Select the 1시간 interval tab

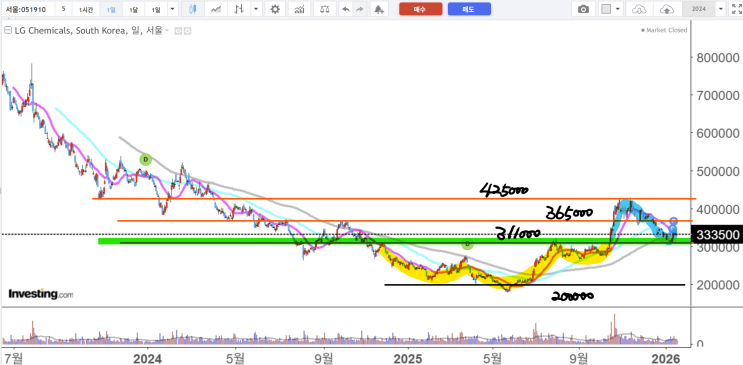(x=86, y=9)
